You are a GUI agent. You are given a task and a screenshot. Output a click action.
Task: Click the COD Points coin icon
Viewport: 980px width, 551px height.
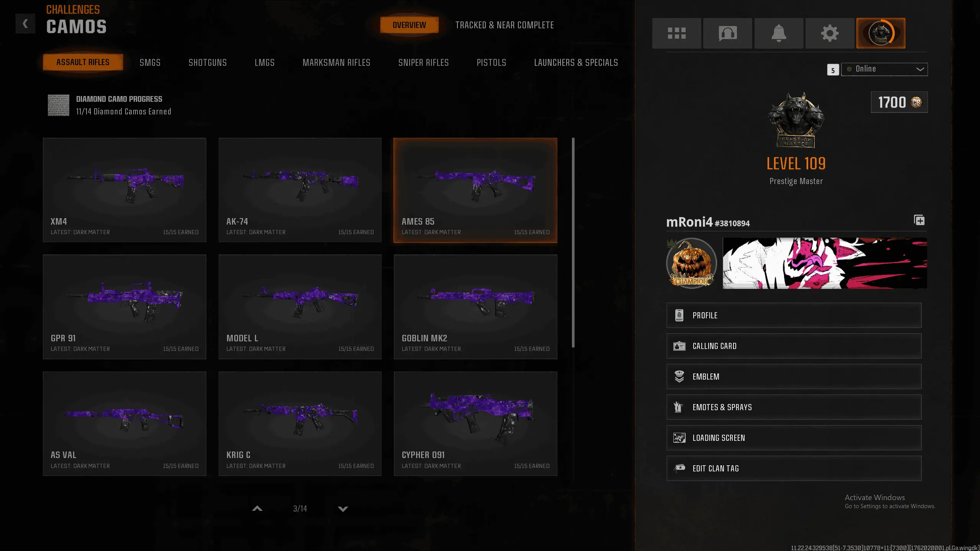tap(916, 102)
